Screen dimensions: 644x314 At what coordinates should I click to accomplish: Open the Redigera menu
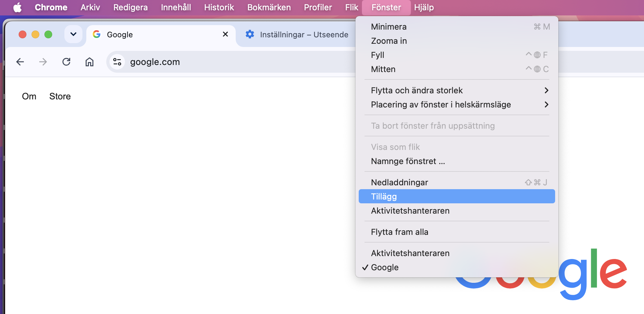[130, 7]
